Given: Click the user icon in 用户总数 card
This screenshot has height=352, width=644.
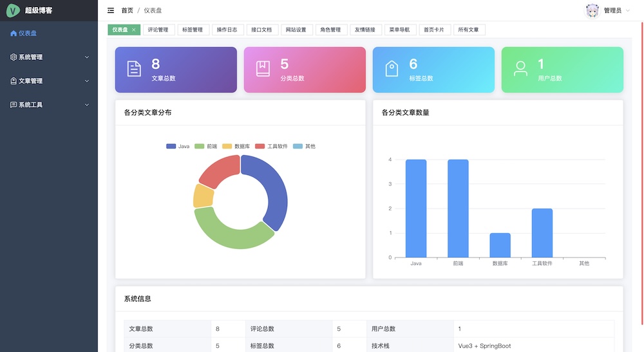Looking at the screenshot, I should [x=521, y=69].
